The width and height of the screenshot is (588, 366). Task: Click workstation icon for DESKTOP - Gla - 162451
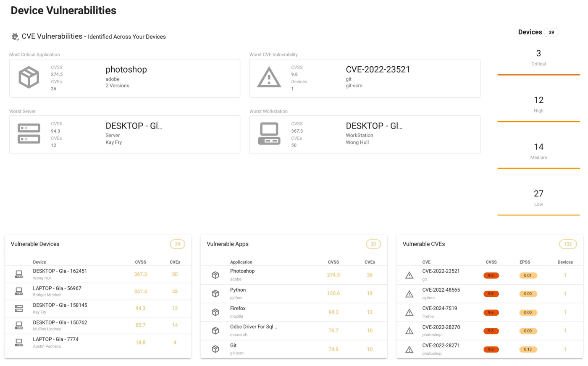click(19, 274)
